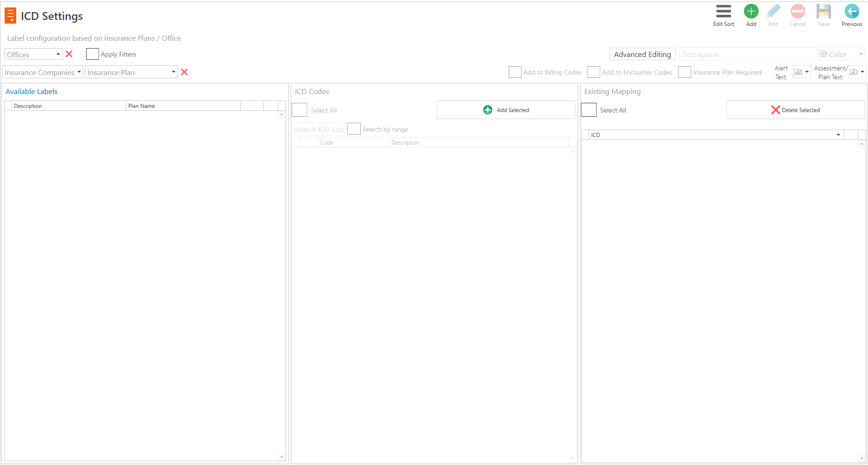Enable the Apply Filters checkbox

point(92,54)
